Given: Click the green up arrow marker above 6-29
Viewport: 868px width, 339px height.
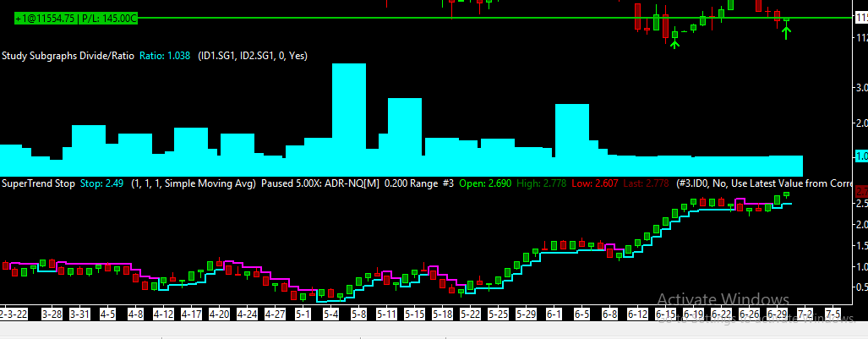Looking at the screenshot, I should pyautogui.click(x=786, y=33).
